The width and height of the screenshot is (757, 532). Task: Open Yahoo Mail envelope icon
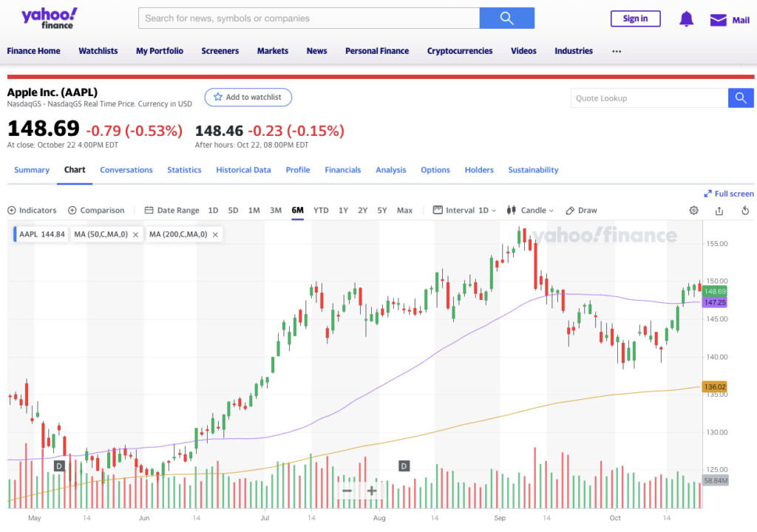point(718,20)
